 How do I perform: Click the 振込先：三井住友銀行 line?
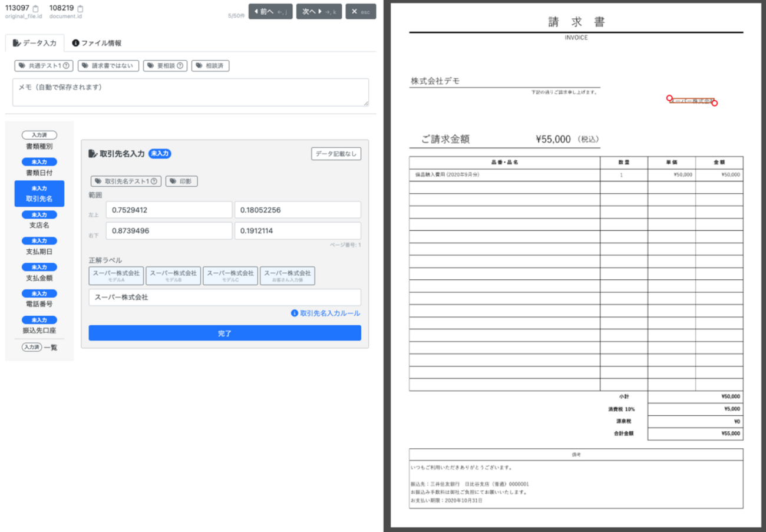[470, 484]
